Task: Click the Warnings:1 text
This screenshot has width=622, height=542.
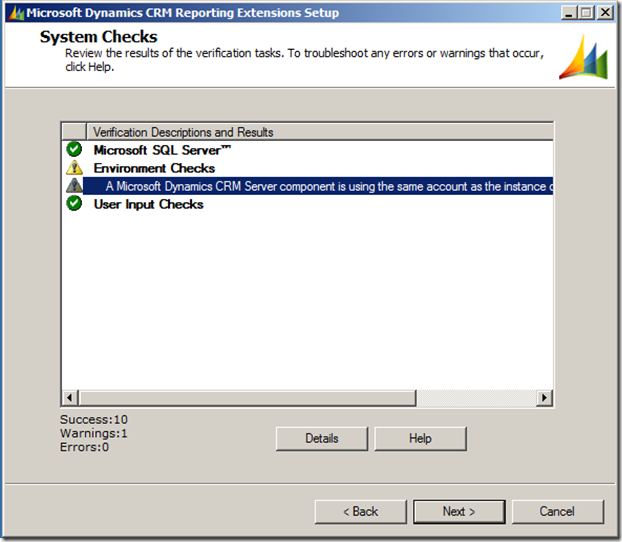Action: 94,433
